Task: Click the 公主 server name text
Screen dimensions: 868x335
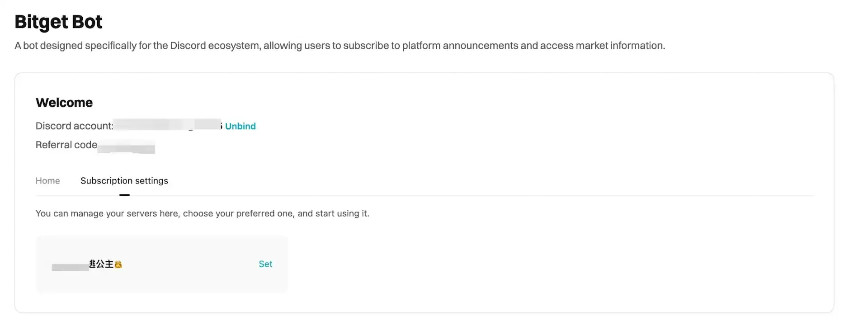Action: [x=102, y=264]
